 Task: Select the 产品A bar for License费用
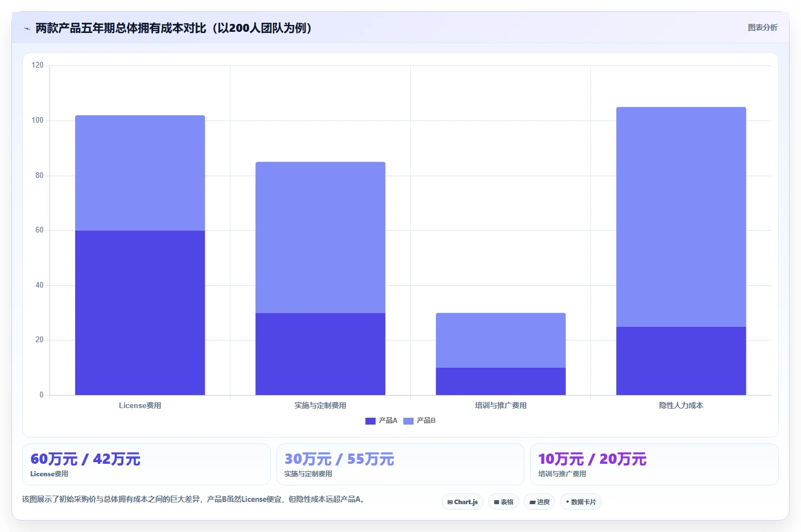click(x=140, y=313)
